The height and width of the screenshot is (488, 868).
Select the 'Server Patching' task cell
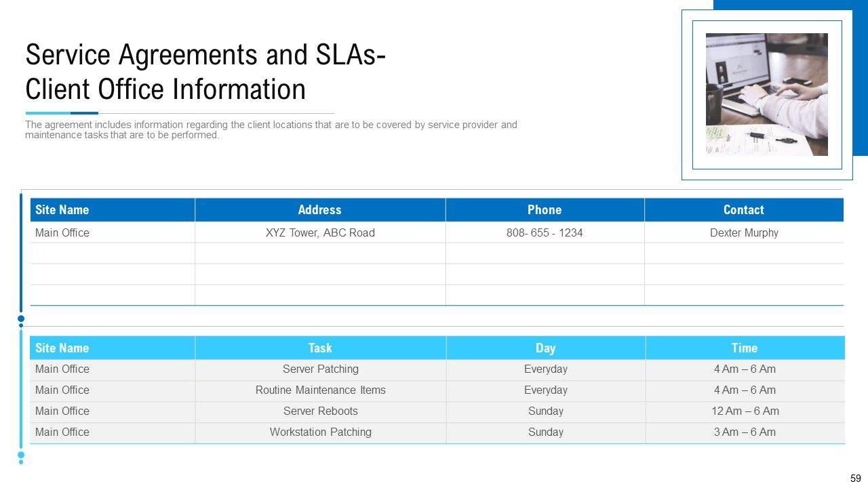321,369
